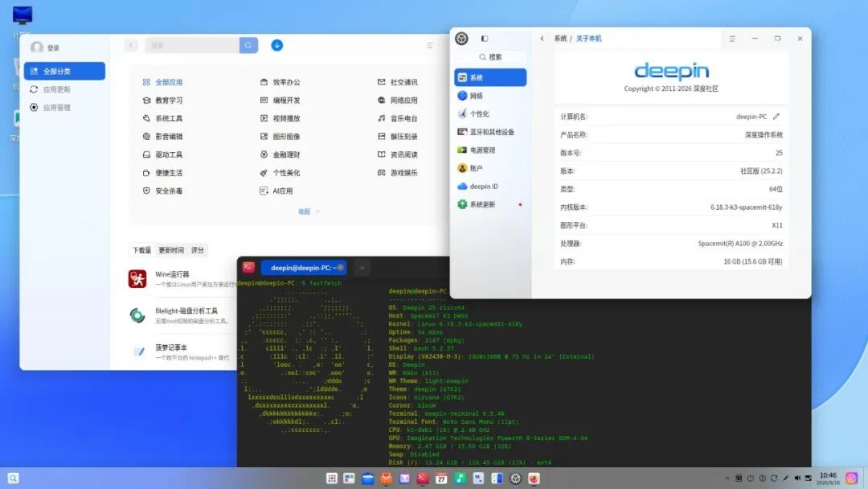Open the settings window hamburger menu

(732, 39)
